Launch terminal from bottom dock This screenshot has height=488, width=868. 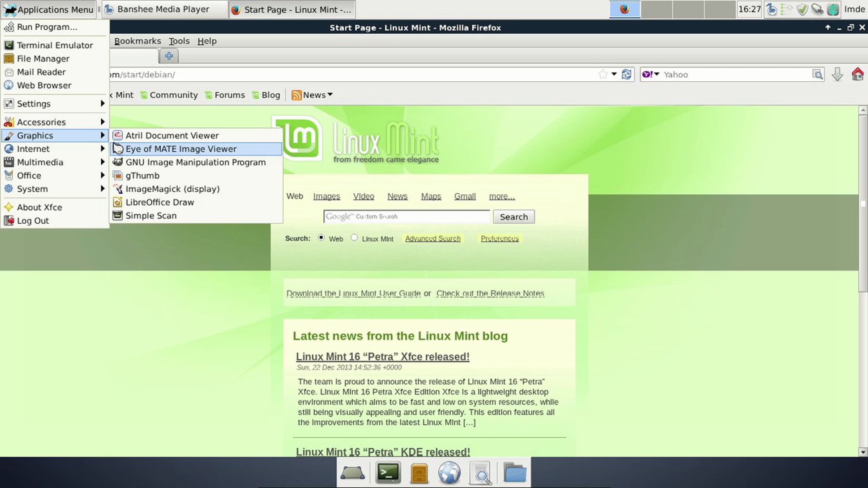(388, 472)
